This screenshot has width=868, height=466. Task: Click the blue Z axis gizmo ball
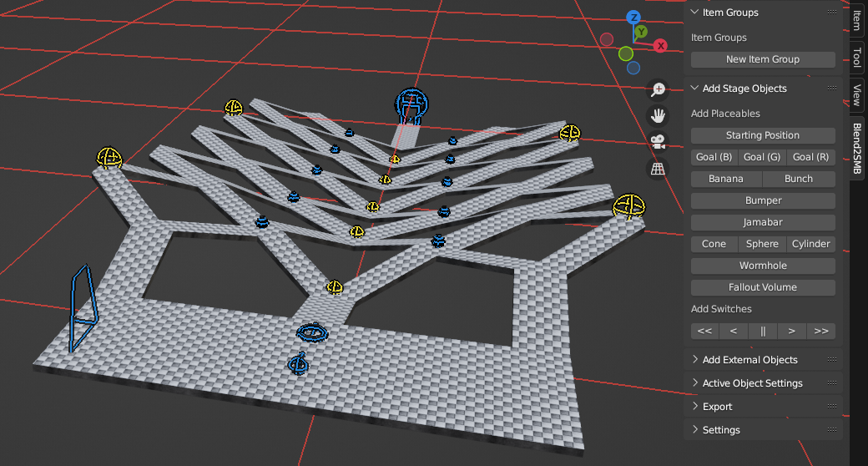click(x=634, y=17)
